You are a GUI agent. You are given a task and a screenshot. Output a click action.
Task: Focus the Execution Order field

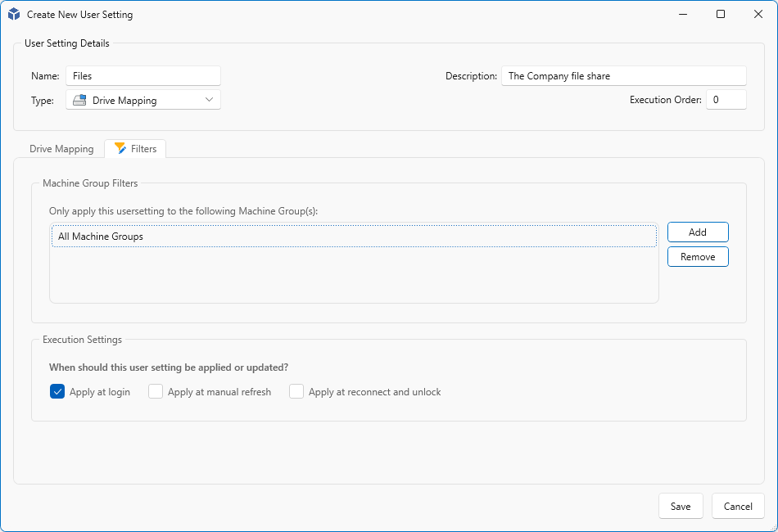[726, 100]
